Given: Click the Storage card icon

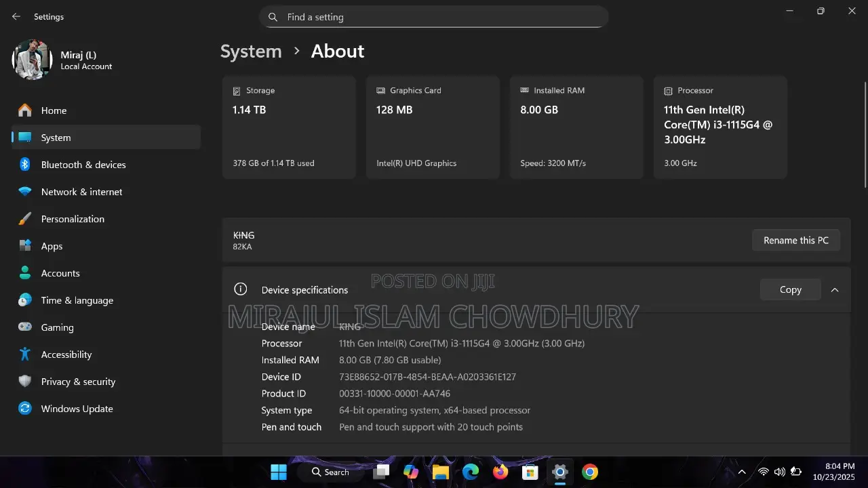Looking at the screenshot, I should (x=236, y=90).
